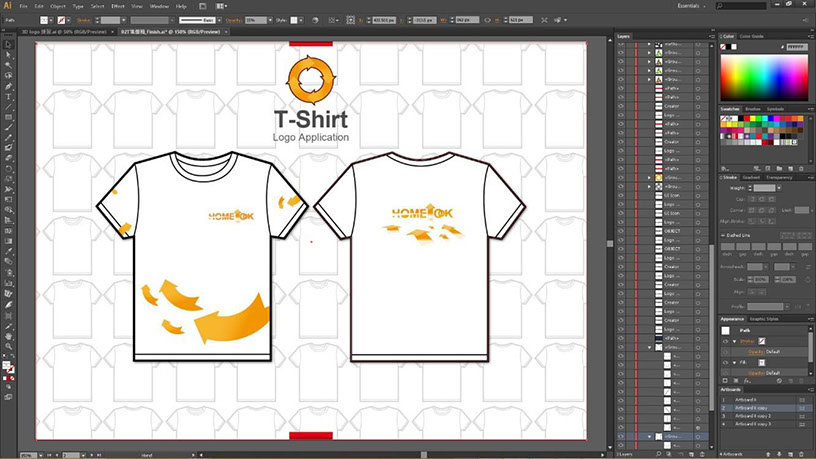Open the Effect menu
816x459 pixels.
click(x=118, y=6)
